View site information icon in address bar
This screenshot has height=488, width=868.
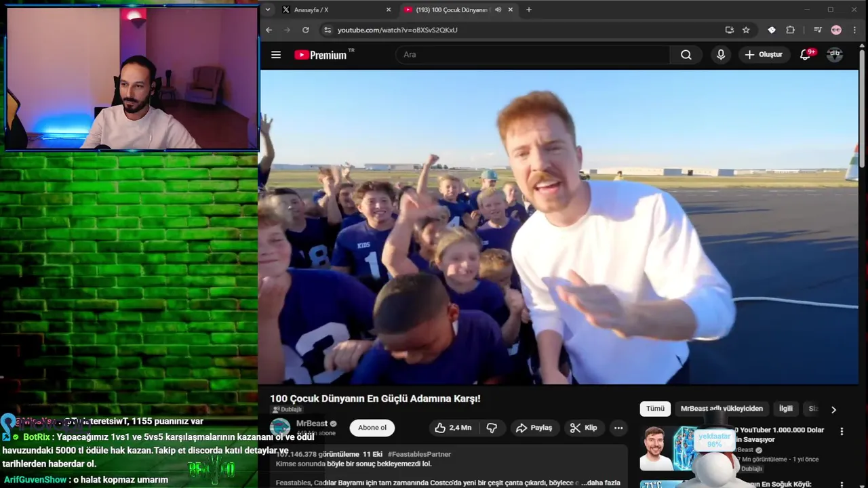click(x=328, y=30)
